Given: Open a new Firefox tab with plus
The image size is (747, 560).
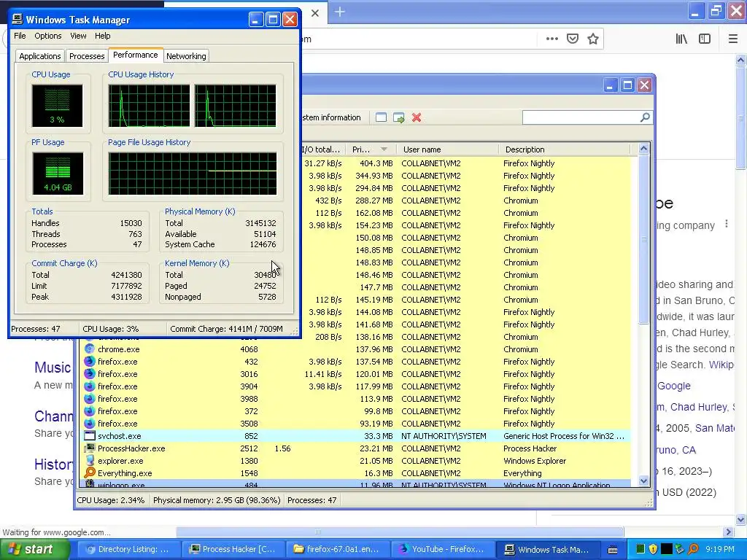Looking at the screenshot, I should (340, 12).
